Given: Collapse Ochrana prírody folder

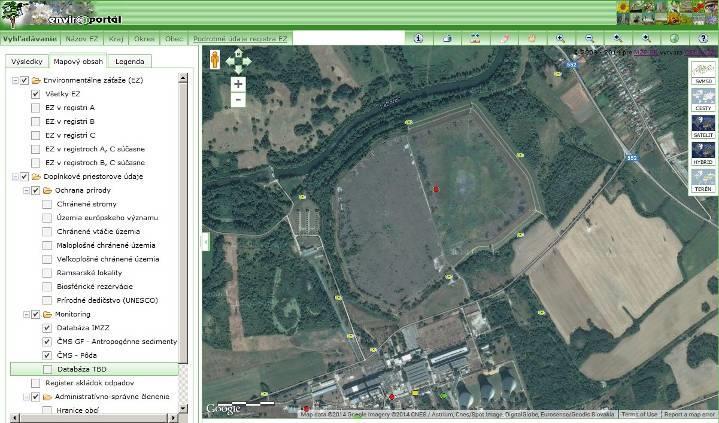Looking at the screenshot, I should [27, 190].
